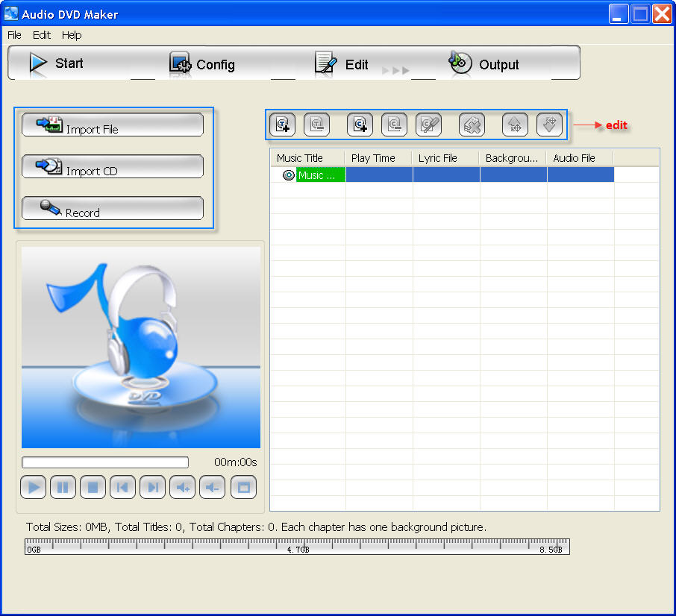Click the Music Title column header
This screenshot has height=616, width=676.
[307, 158]
